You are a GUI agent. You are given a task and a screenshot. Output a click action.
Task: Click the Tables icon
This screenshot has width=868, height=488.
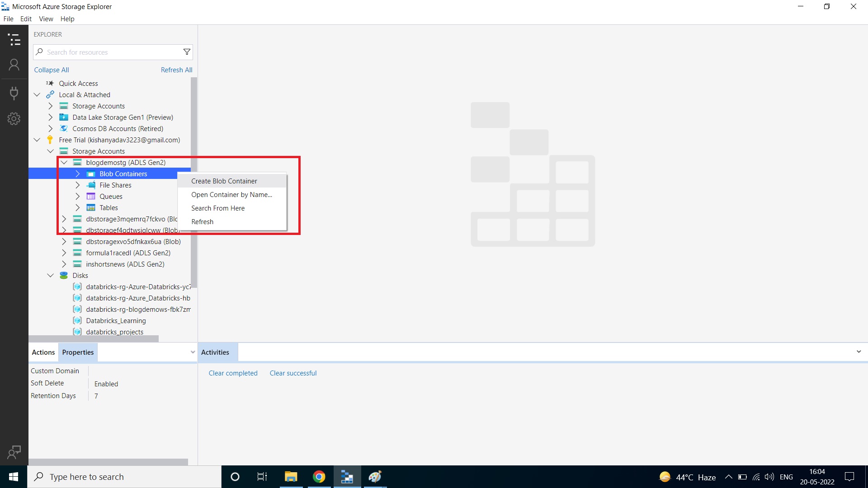pos(91,207)
